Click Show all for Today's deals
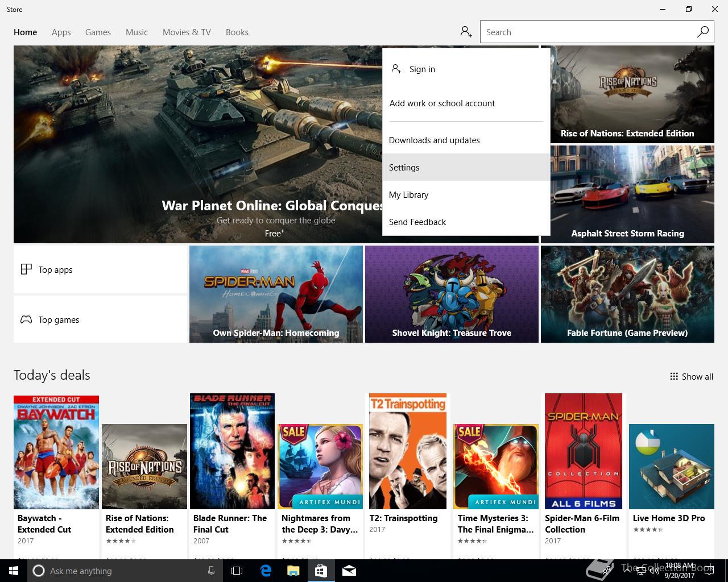Screen dimensions: 728x582 [692, 376]
